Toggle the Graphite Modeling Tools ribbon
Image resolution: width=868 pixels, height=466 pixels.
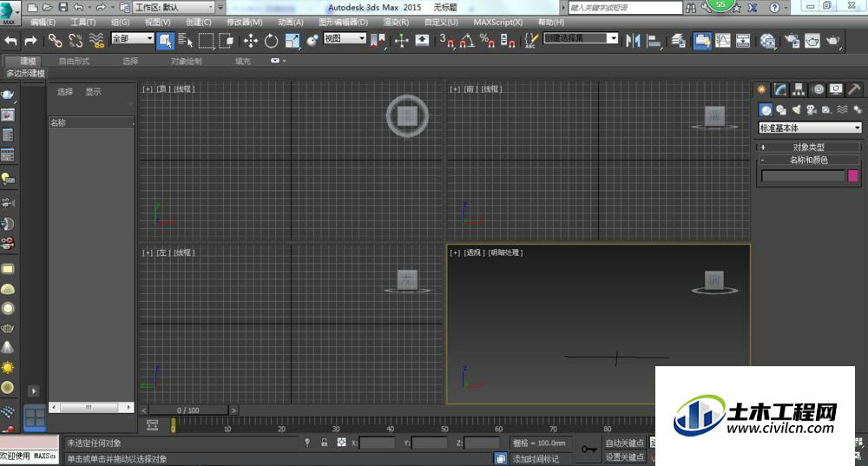click(701, 41)
